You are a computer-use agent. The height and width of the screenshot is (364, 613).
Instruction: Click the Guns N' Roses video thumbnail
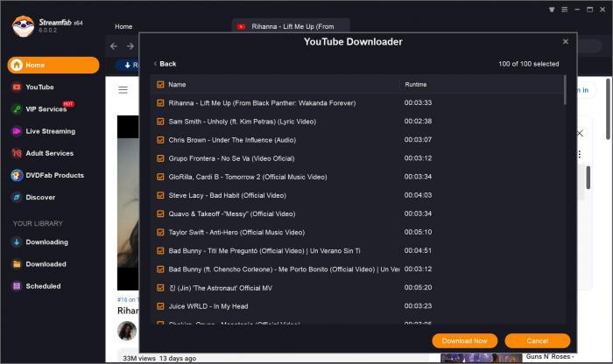pos(482,358)
